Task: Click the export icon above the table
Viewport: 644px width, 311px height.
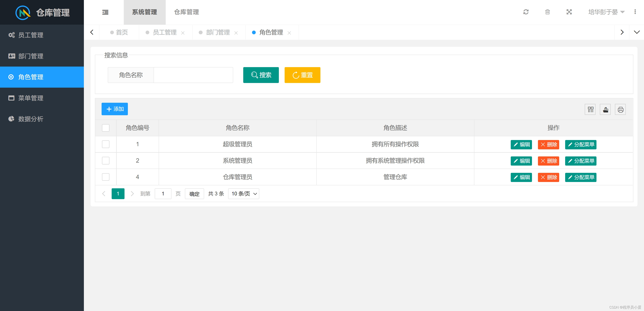Action: (x=605, y=109)
